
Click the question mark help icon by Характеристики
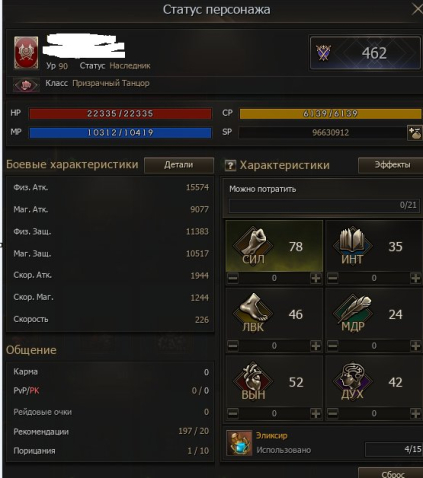(x=230, y=165)
